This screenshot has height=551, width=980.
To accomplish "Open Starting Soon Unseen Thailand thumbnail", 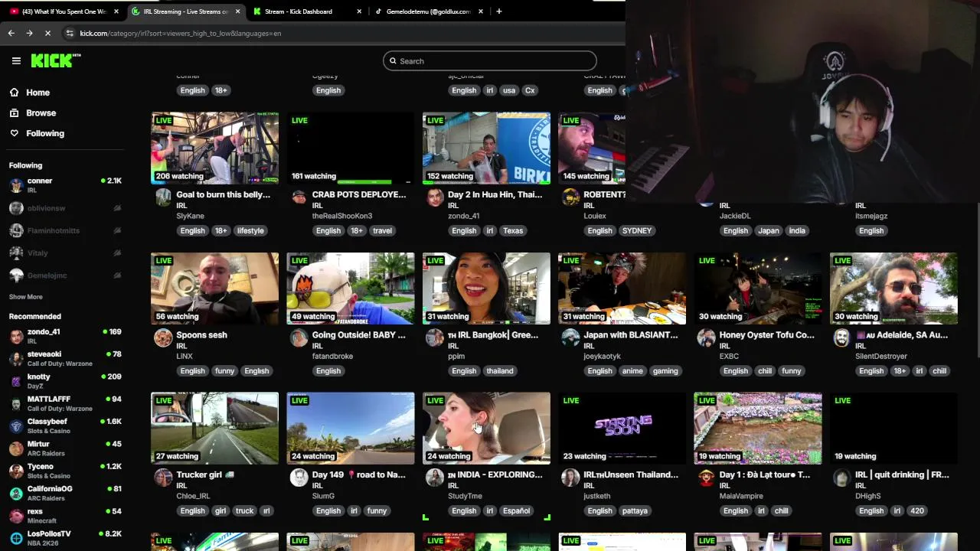I will pyautogui.click(x=622, y=429).
